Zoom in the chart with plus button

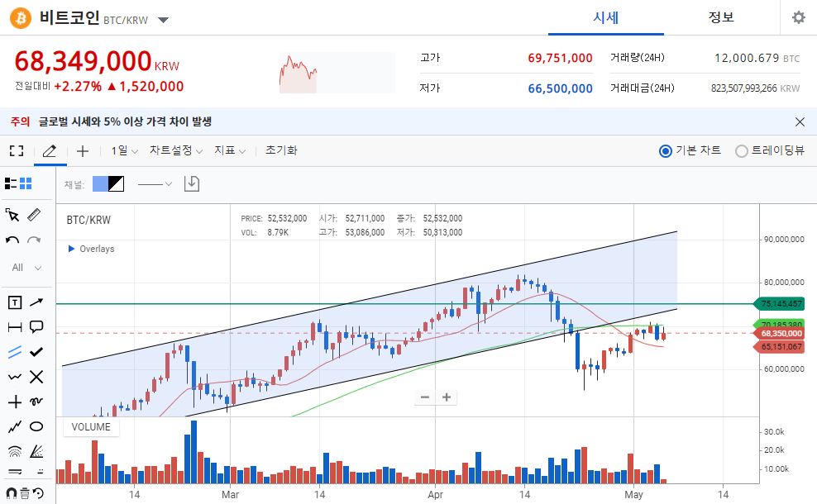click(x=447, y=397)
